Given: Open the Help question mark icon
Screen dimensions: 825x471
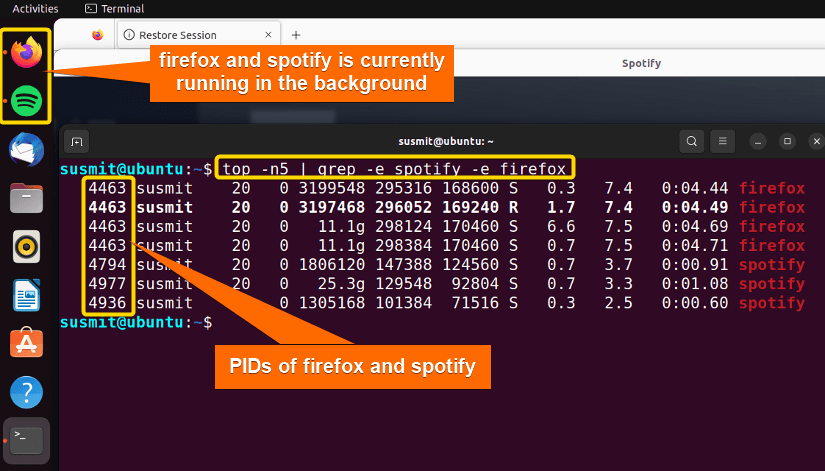Looking at the screenshot, I should tap(26, 392).
